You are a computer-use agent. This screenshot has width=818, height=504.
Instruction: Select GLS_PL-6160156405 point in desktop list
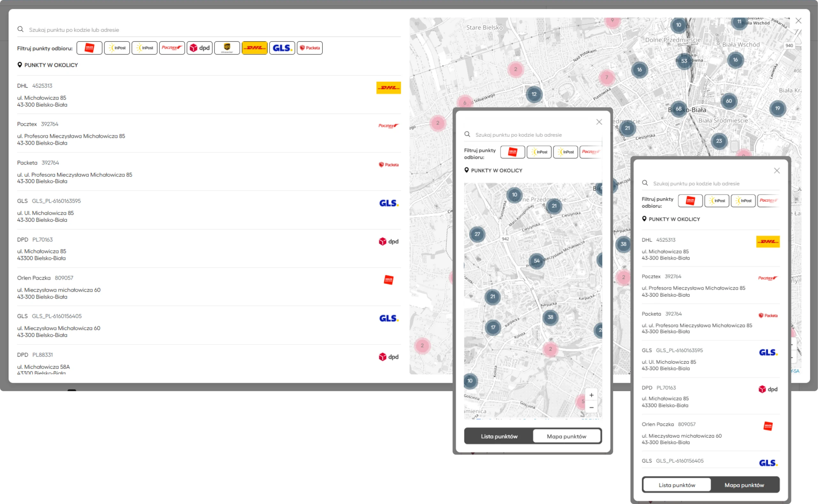[x=209, y=325]
